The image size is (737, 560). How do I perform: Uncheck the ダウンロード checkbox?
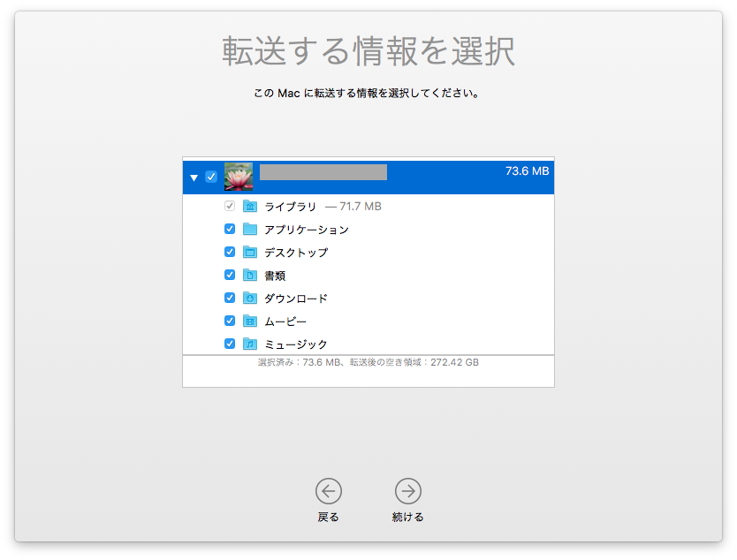coord(230,298)
